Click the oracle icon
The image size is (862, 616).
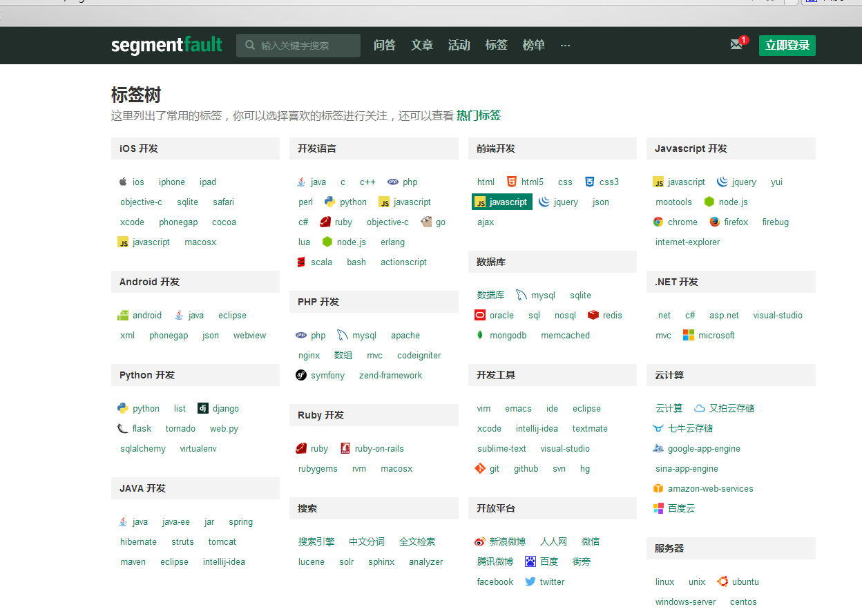point(480,315)
